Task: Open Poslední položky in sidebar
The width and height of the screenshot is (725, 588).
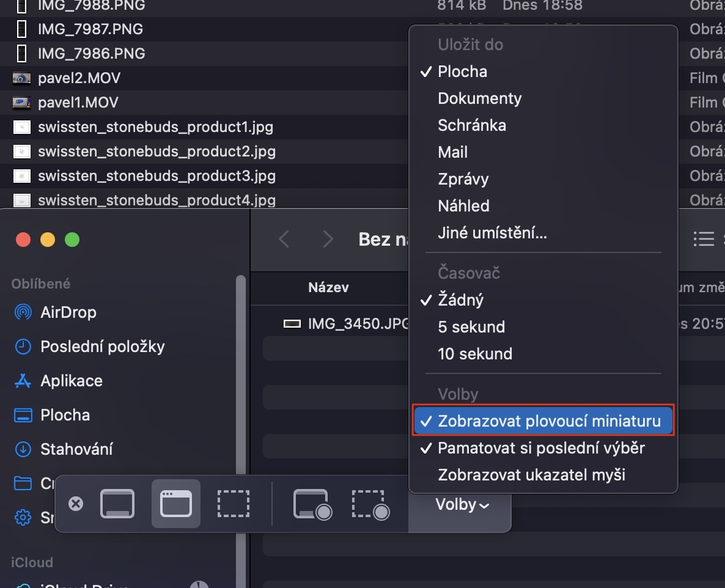Action: [102, 347]
